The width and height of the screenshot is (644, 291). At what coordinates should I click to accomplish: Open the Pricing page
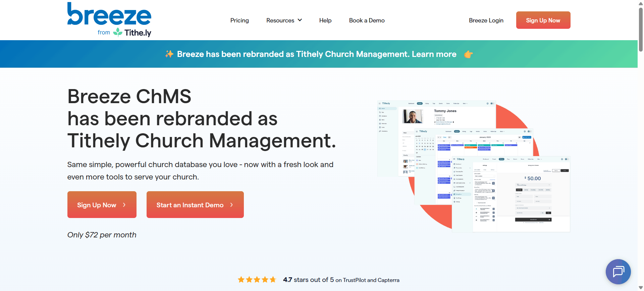239,20
